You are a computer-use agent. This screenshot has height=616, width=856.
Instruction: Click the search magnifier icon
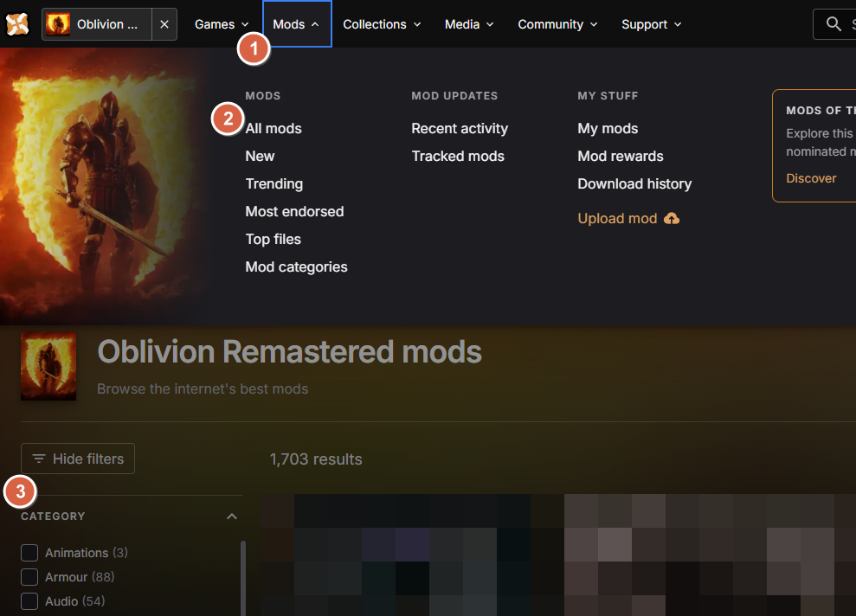tap(833, 24)
